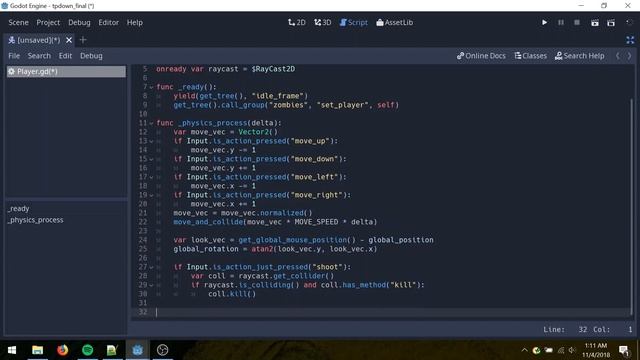This screenshot has height=360, width=640.
Task: Open Spotify from taskbar
Action: point(87,350)
